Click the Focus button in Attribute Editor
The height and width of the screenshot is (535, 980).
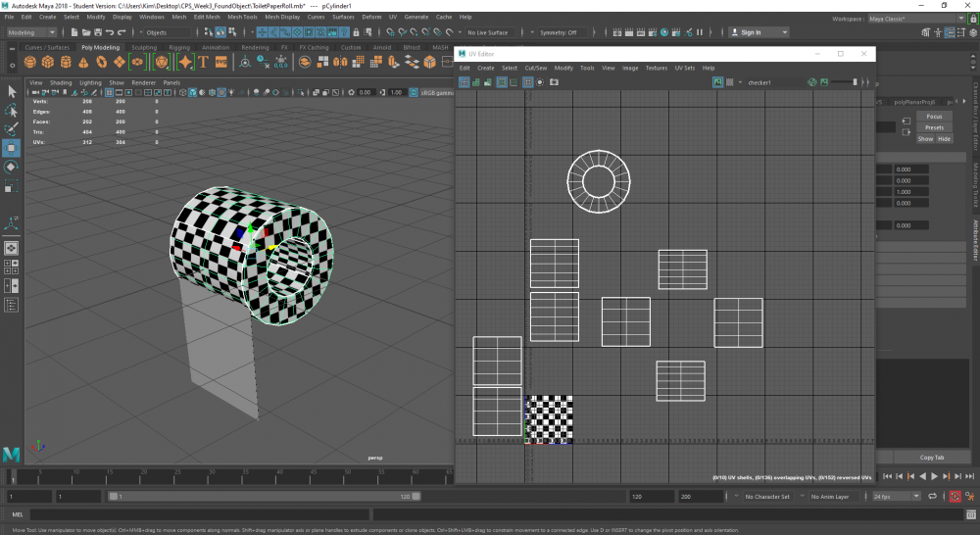pyautogui.click(x=934, y=117)
